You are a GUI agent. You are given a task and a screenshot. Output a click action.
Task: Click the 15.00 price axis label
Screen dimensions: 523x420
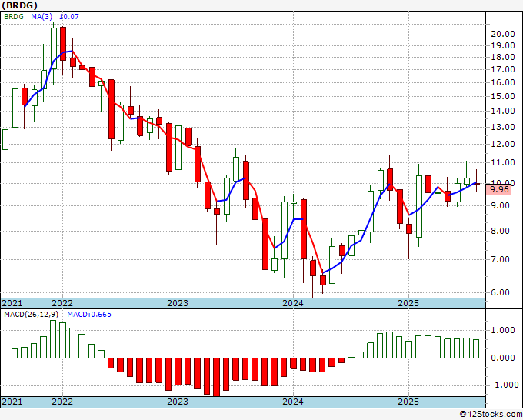[x=503, y=97]
